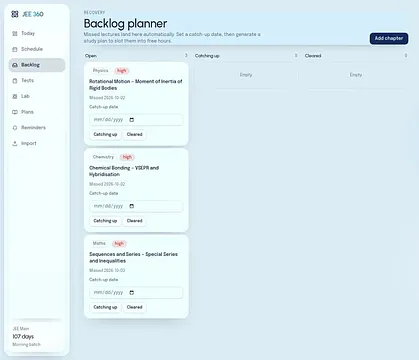
Task: Go to Plans in the sidebar
Action: [37, 112]
